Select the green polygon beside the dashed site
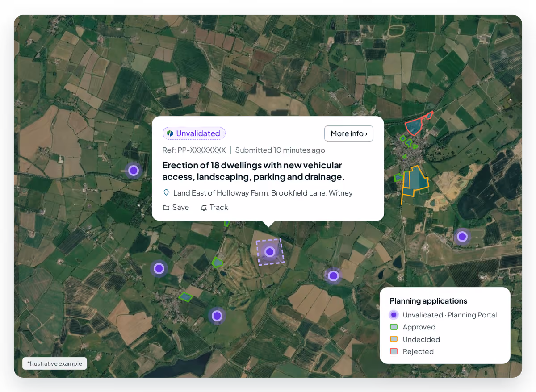536x392 pixels. 217,262
